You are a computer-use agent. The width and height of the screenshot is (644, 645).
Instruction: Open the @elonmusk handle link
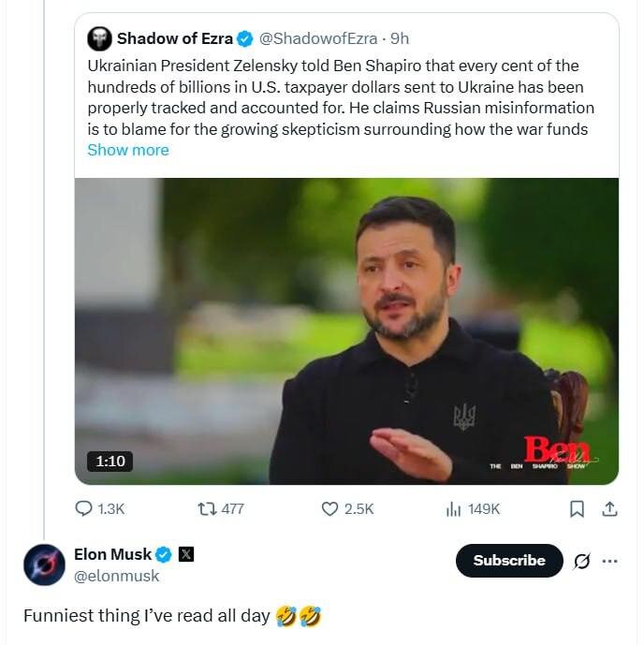[x=117, y=576]
